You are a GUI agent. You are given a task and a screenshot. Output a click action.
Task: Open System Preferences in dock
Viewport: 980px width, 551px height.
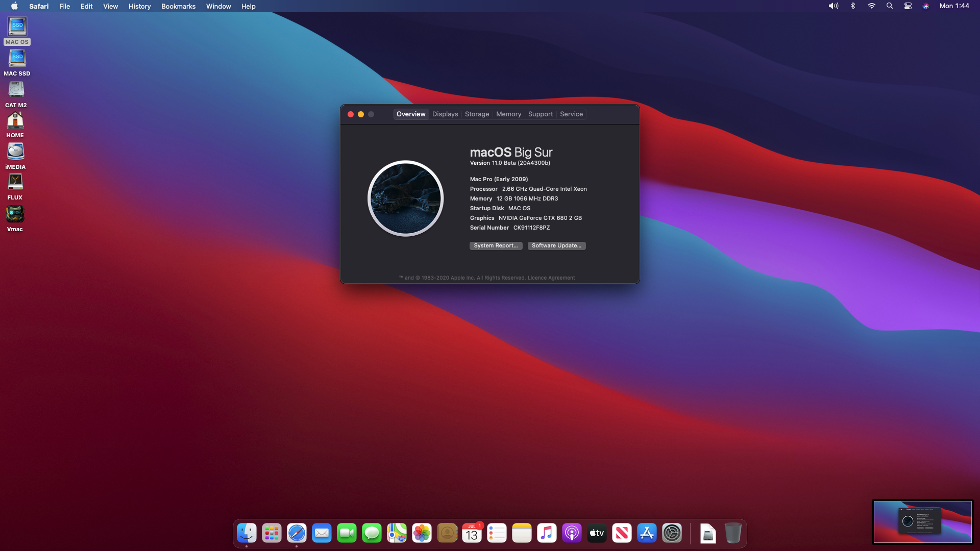(672, 533)
